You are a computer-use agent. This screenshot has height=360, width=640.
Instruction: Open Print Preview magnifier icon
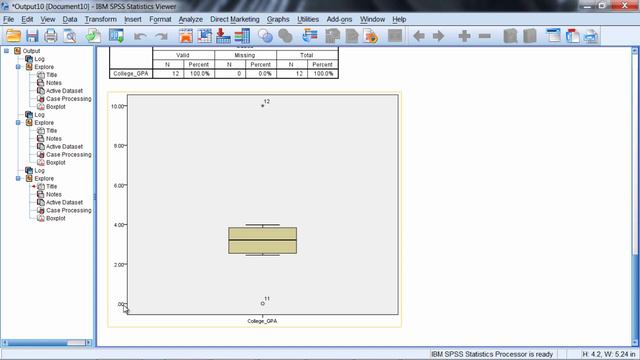pos(70,36)
